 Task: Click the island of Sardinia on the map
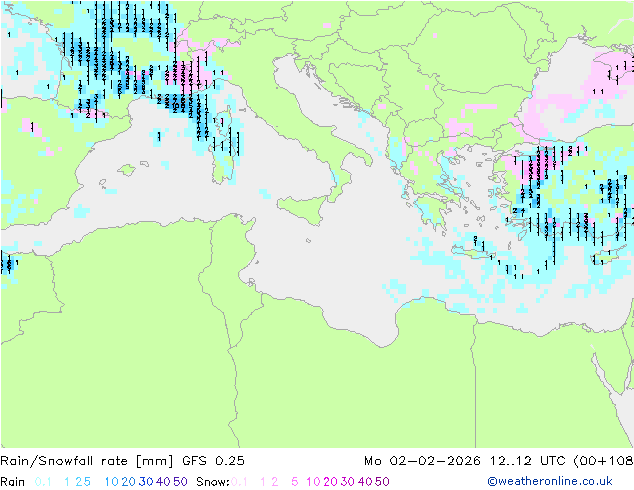(223, 162)
